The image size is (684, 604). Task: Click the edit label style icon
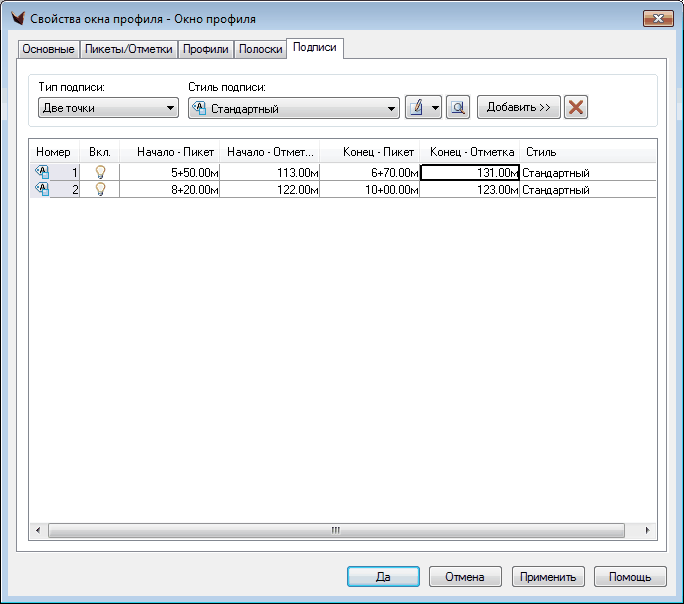[417, 108]
